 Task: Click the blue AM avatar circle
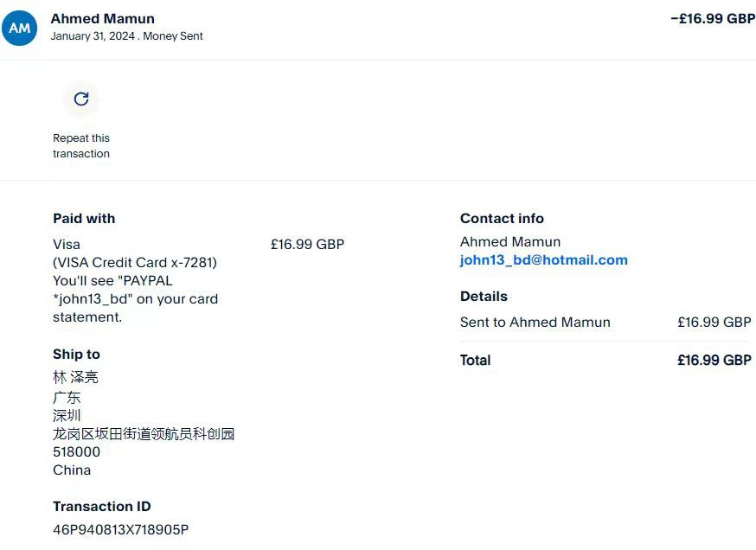point(20,28)
